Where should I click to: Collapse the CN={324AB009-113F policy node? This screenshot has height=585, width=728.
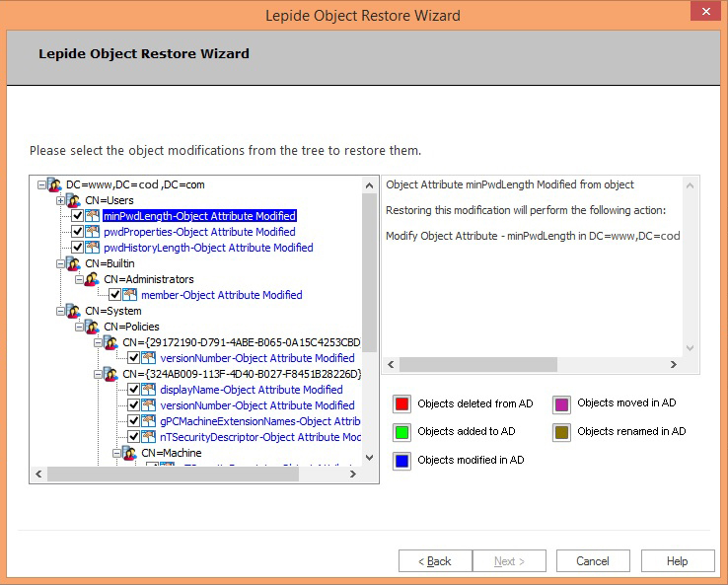point(98,374)
